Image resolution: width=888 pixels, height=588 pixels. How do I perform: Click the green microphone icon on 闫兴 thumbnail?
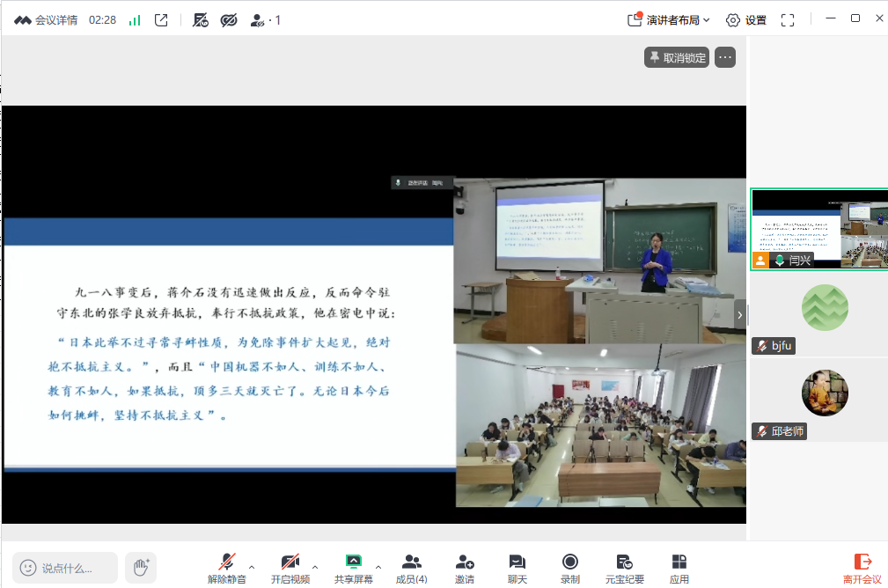780,261
